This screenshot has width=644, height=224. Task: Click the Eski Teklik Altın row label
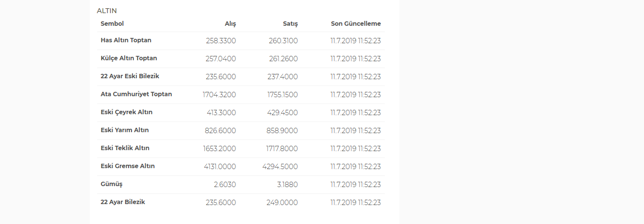pos(125,148)
